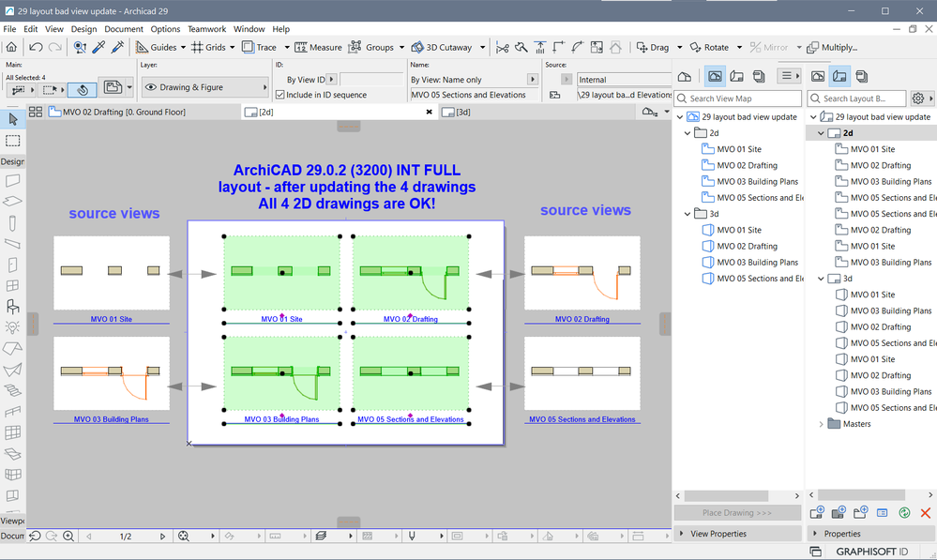937x560 pixels.
Task: Undo the last action
Action: point(36,47)
